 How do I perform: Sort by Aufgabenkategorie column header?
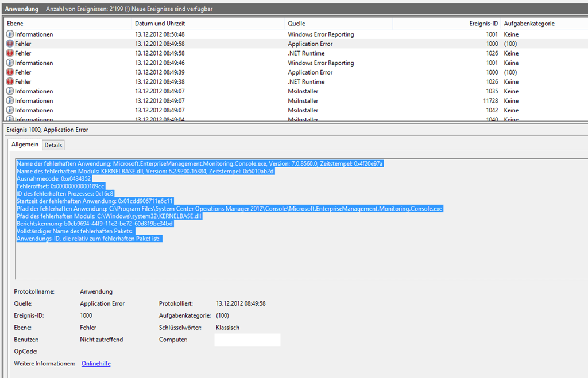point(544,23)
